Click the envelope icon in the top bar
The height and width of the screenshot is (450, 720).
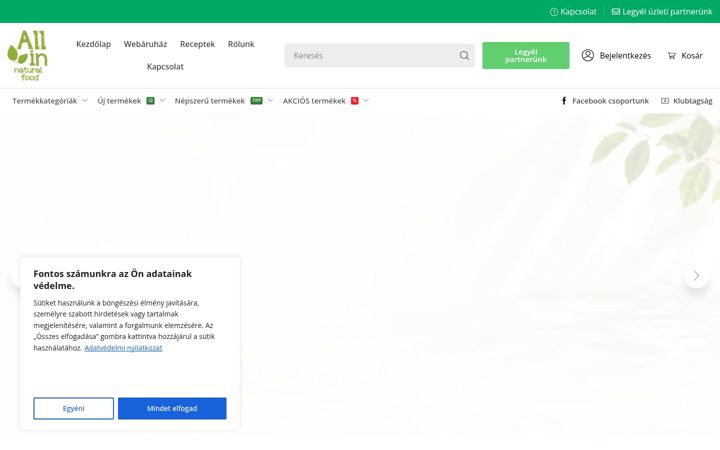616,11
